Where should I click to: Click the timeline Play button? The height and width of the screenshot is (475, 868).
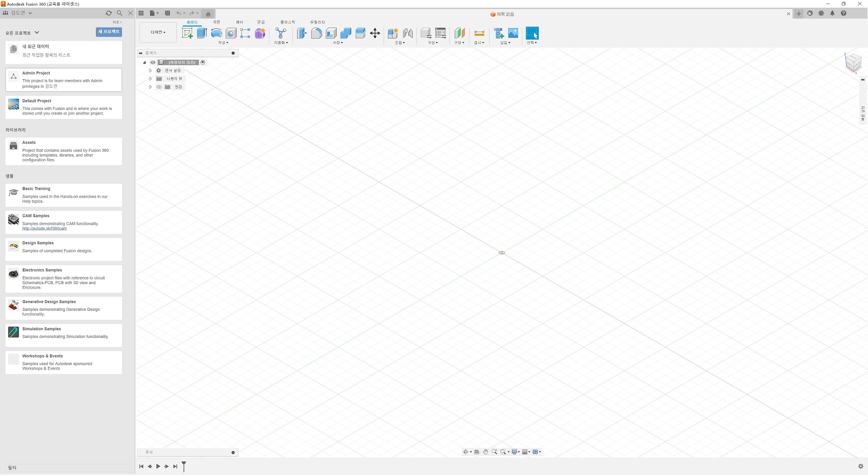coord(158,466)
